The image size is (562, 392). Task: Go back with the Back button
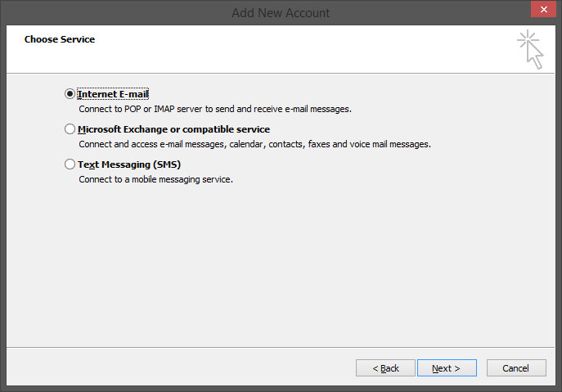(385, 368)
